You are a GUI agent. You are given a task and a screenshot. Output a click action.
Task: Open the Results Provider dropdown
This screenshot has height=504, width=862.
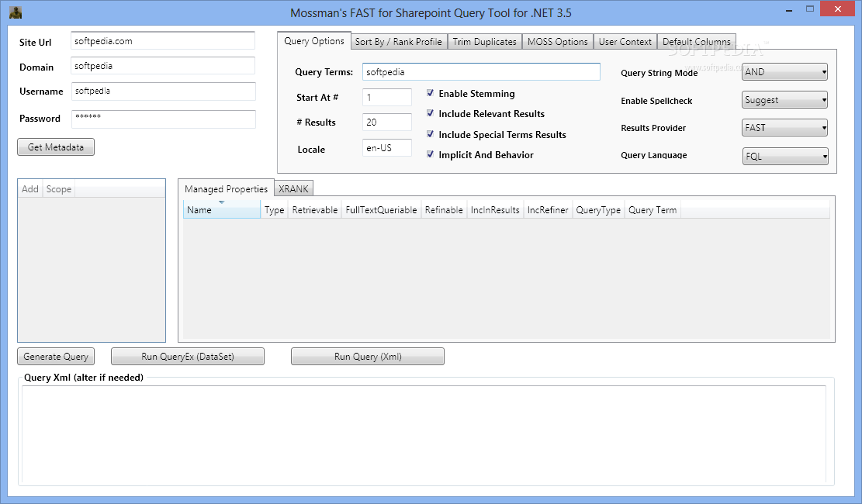point(784,127)
